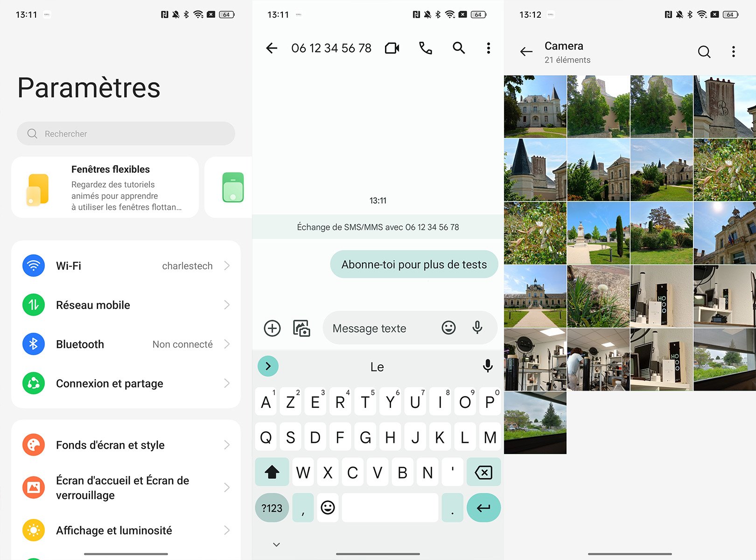Open emoji picker in the message field
756x560 pixels.
448,328
